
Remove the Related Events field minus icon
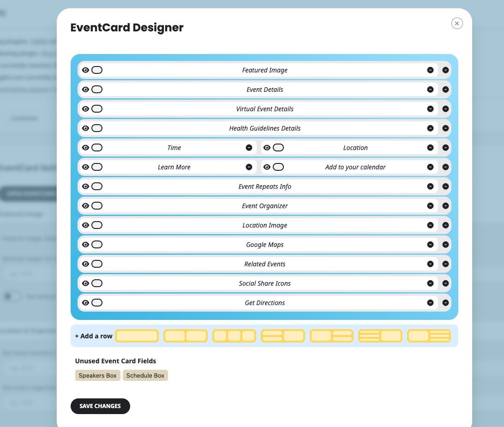click(x=431, y=264)
